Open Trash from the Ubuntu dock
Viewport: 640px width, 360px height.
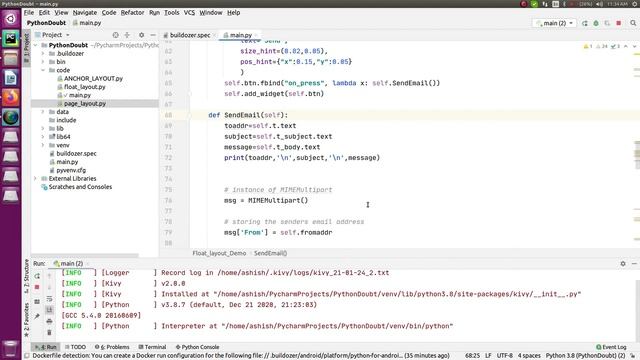tap(11, 349)
